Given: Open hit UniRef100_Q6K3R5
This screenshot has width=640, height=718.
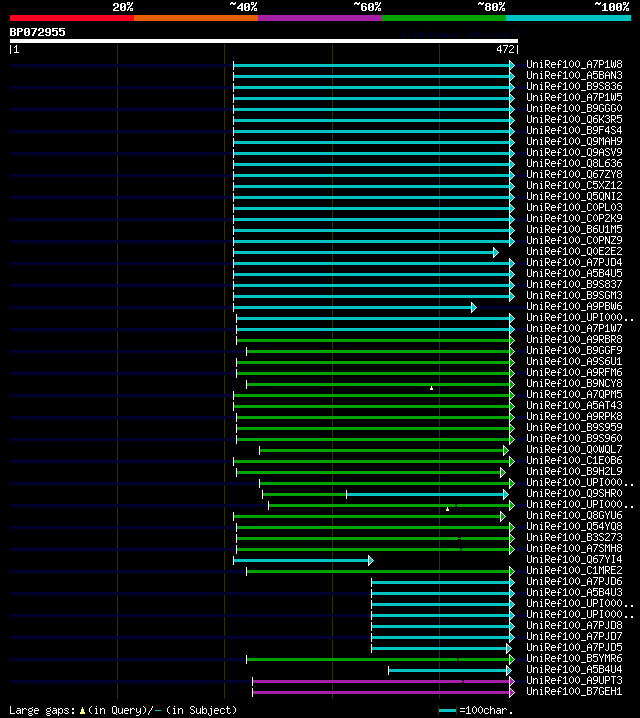Looking at the screenshot, I should pos(574,119).
